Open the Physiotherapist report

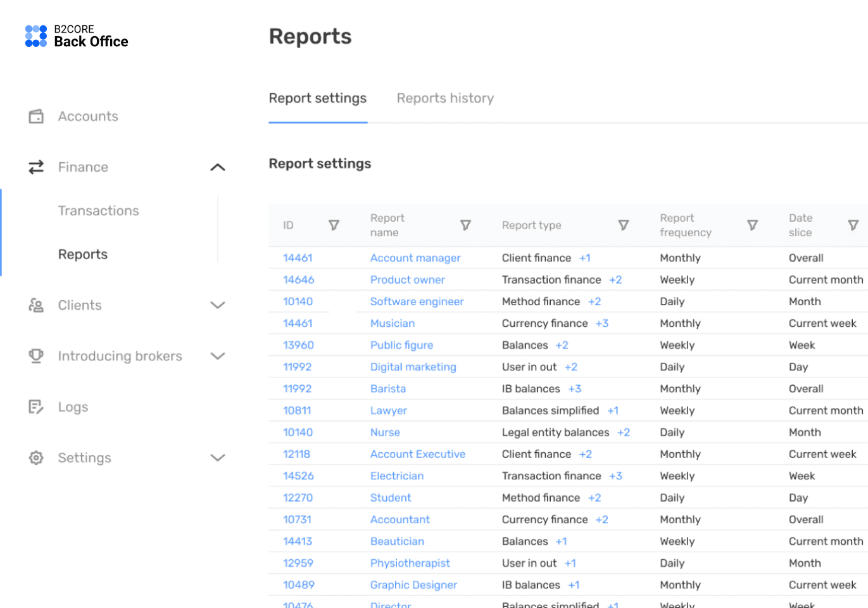[x=410, y=564]
